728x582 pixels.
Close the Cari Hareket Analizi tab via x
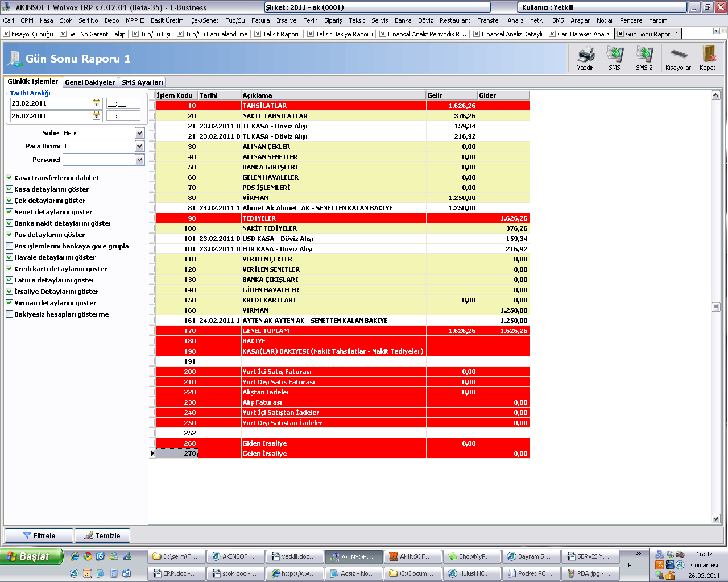point(552,34)
